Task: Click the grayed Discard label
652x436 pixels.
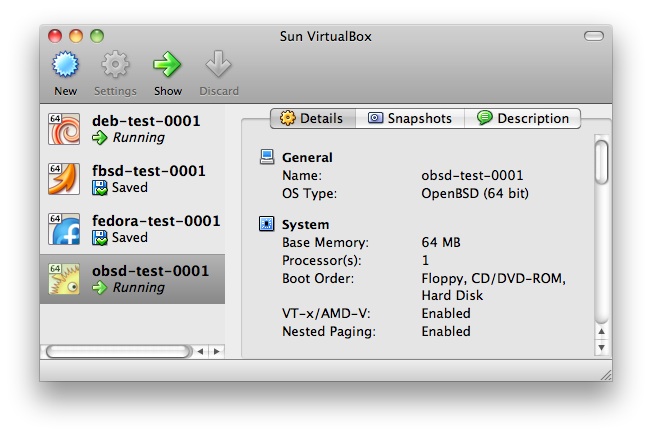Action: (x=219, y=91)
